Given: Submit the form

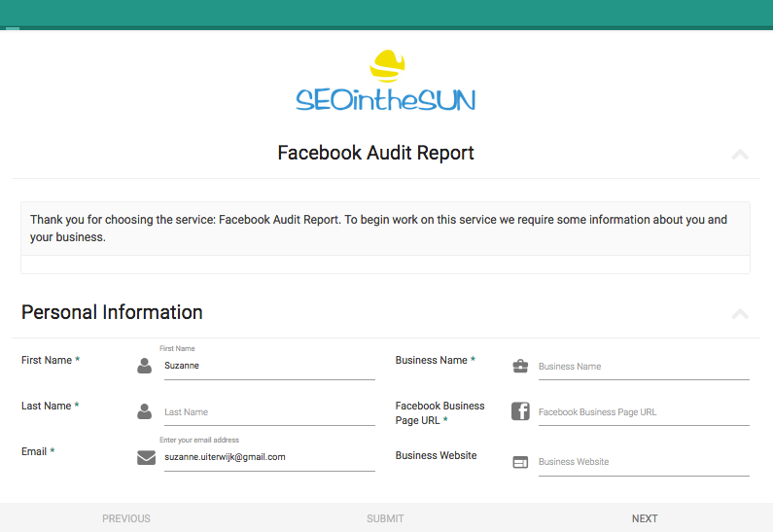Looking at the screenshot, I should pos(385,518).
